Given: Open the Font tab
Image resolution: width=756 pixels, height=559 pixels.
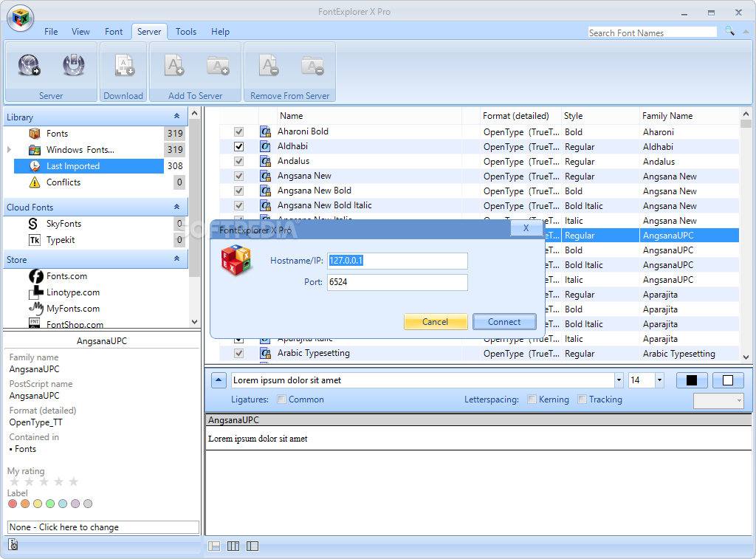Looking at the screenshot, I should (x=114, y=32).
